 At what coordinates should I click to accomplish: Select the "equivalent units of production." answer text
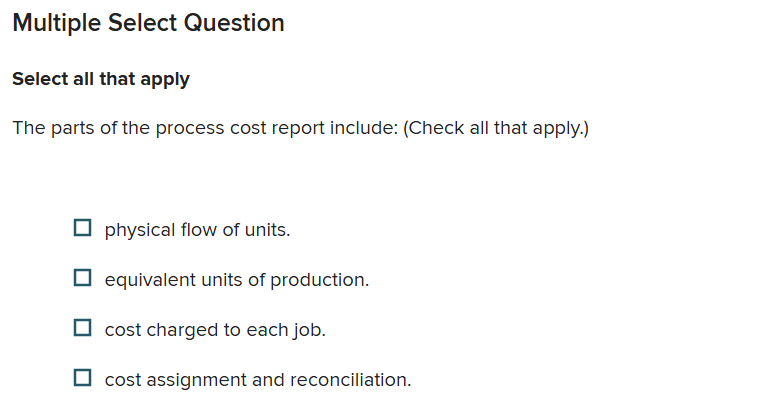(236, 280)
